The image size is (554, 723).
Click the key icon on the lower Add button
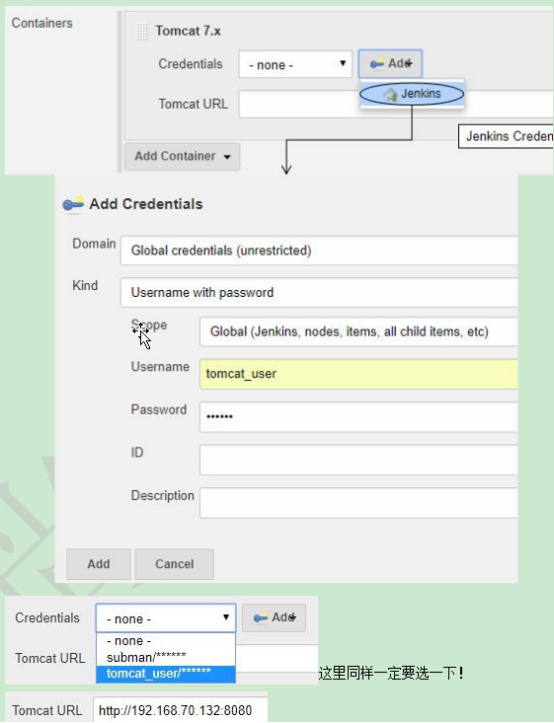261,618
